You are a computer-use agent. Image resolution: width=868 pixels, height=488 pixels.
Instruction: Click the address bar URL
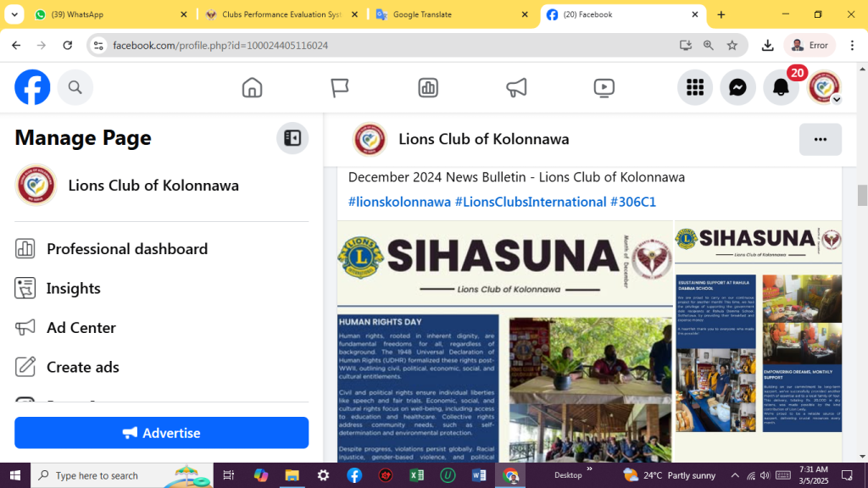(220, 46)
